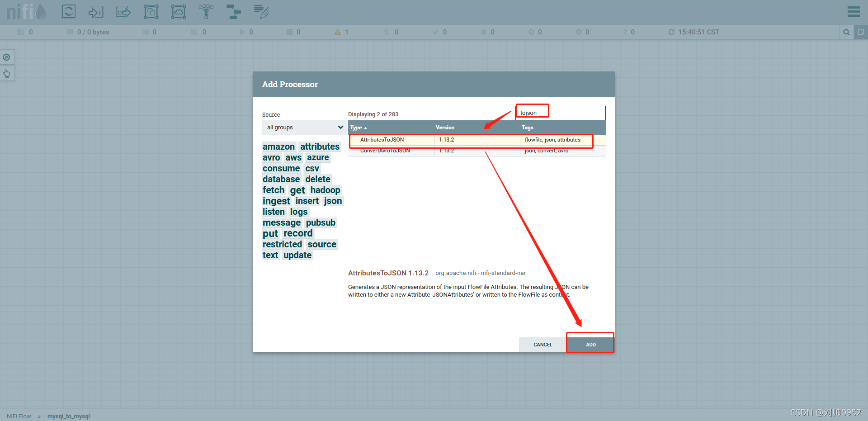Select the AttributesToJSON processor row
Image resolution: width=868 pixels, height=421 pixels.
477,140
